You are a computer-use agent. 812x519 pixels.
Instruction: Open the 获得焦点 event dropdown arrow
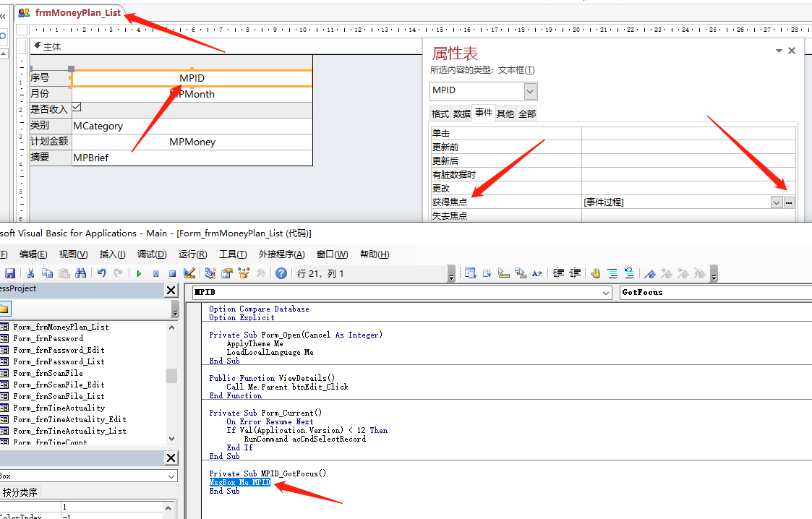777,202
